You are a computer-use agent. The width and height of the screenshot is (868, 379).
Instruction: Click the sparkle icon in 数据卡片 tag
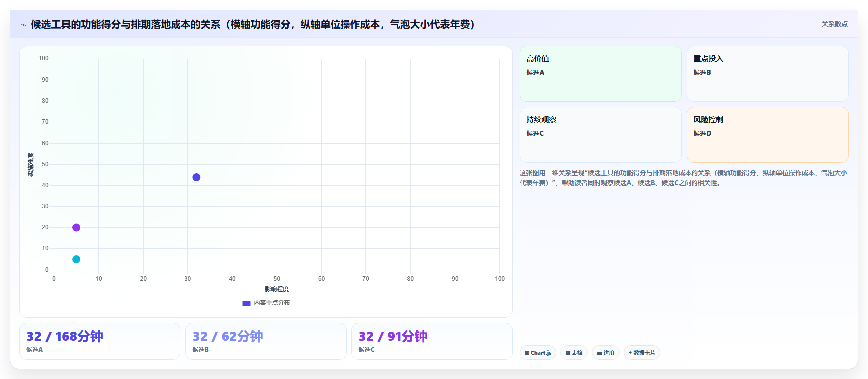pyautogui.click(x=630, y=353)
